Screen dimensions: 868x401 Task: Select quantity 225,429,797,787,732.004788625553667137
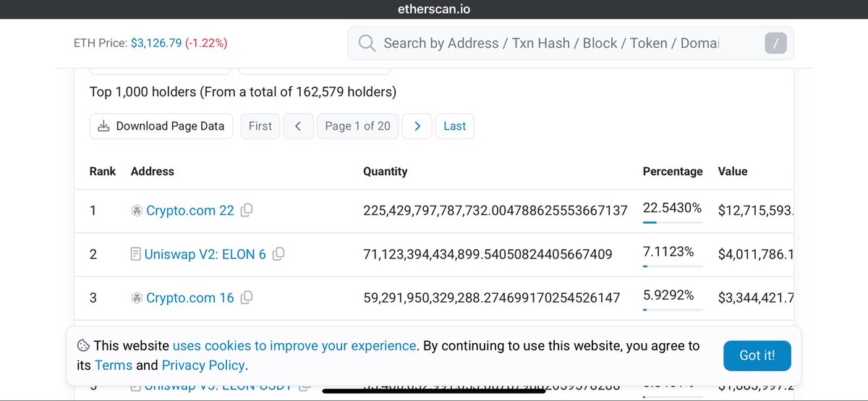(495, 211)
